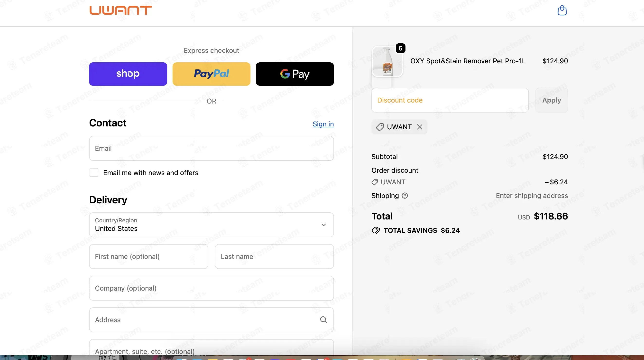Expand the Country/Region dropdown

[x=212, y=225]
